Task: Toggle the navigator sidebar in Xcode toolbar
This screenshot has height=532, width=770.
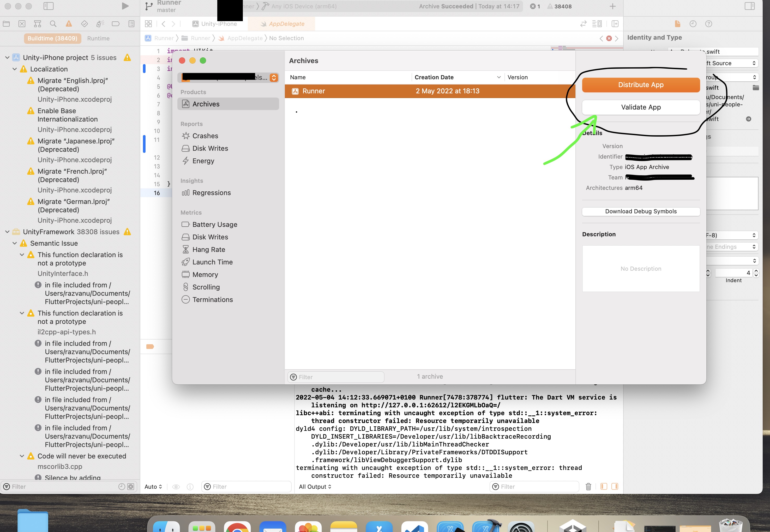Action: point(48,6)
